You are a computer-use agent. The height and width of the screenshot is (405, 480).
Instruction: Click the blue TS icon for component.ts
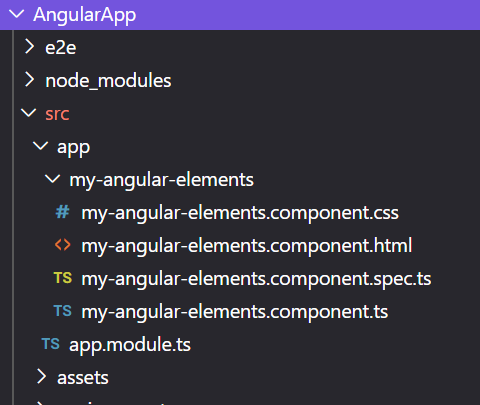tap(63, 311)
